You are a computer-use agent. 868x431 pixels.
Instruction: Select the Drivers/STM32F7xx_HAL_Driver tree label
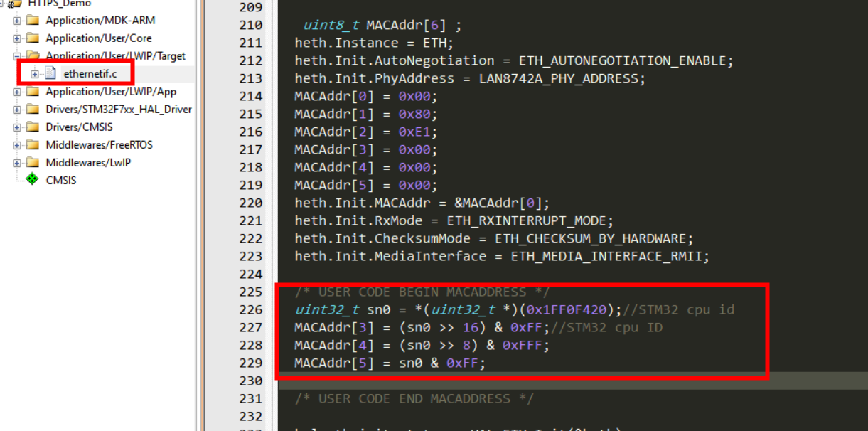click(x=119, y=109)
